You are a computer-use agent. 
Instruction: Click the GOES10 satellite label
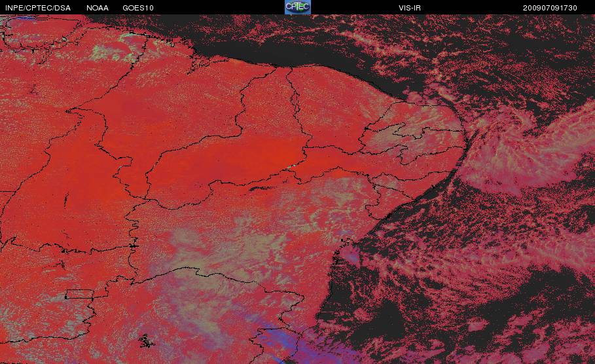pos(138,8)
